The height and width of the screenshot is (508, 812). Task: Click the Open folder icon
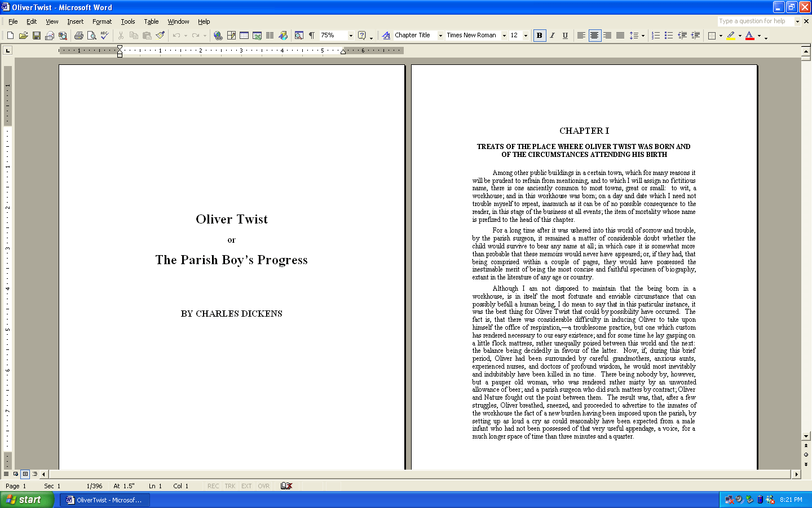point(23,36)
